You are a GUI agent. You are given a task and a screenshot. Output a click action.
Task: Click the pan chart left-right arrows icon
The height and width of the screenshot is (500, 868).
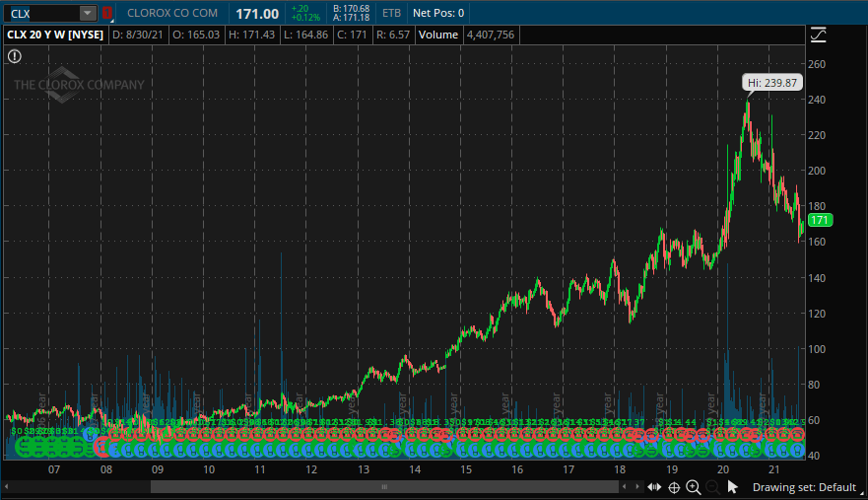click(654, 487)
